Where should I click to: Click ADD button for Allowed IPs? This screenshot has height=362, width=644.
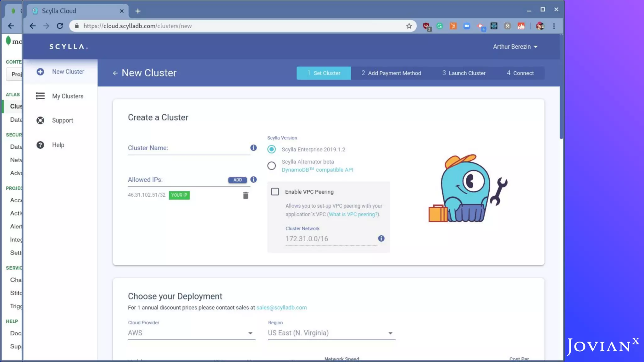tap(237, 180)
